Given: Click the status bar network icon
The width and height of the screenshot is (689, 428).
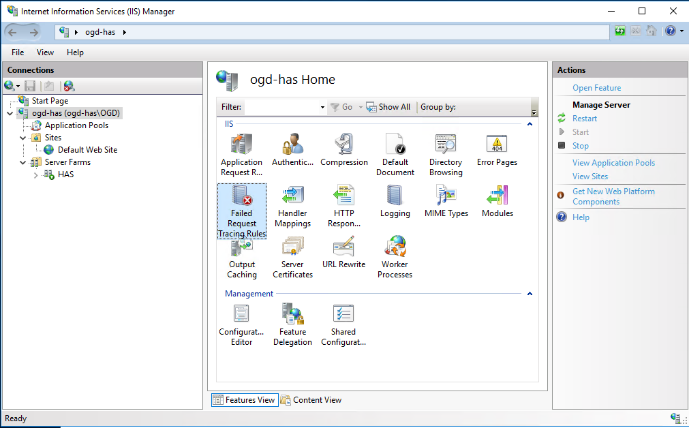Looking at the screenshot, I should pyautogui.click(x=675, y=418).
